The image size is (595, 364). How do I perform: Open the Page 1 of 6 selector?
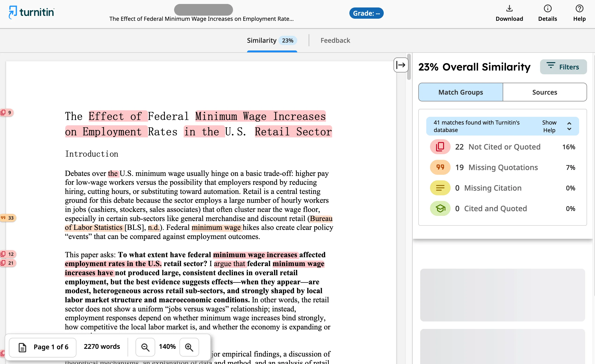pos(43,347)
